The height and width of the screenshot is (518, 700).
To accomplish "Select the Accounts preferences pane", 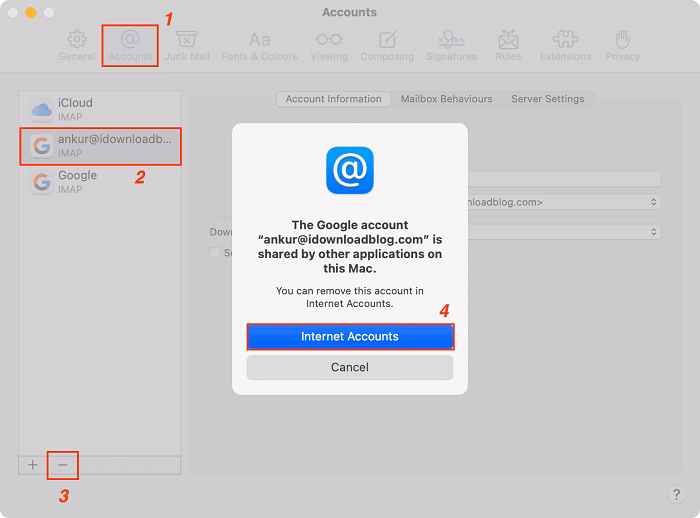I will (130, 46).
